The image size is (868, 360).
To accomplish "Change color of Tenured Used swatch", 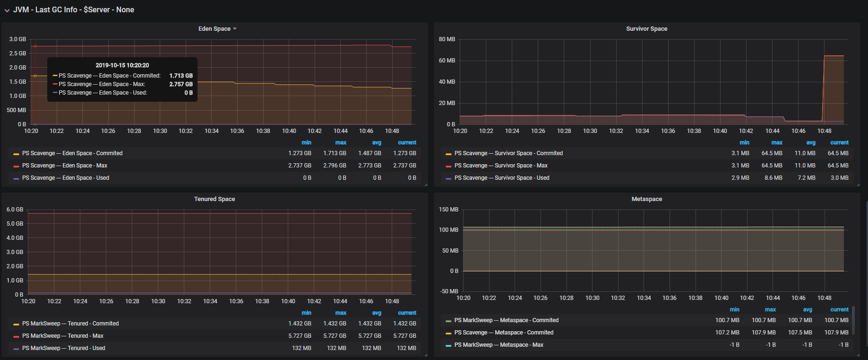I will pos(16,349).
